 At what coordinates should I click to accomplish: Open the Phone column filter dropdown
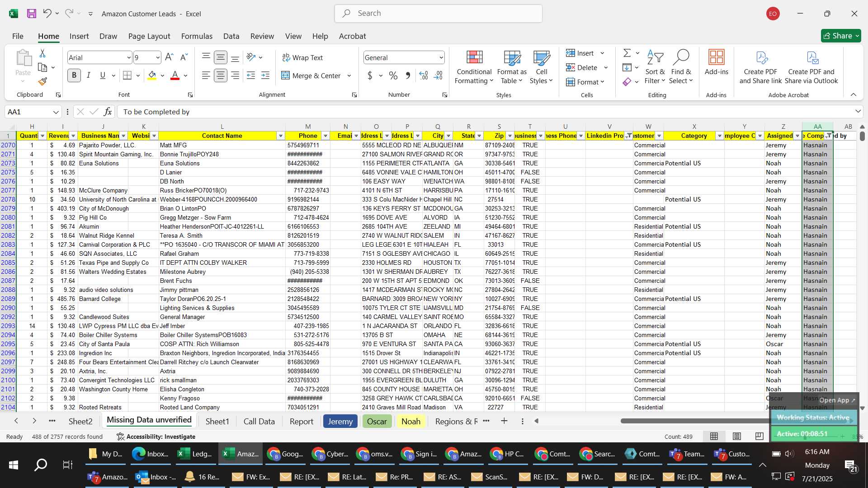coord(325,136)
